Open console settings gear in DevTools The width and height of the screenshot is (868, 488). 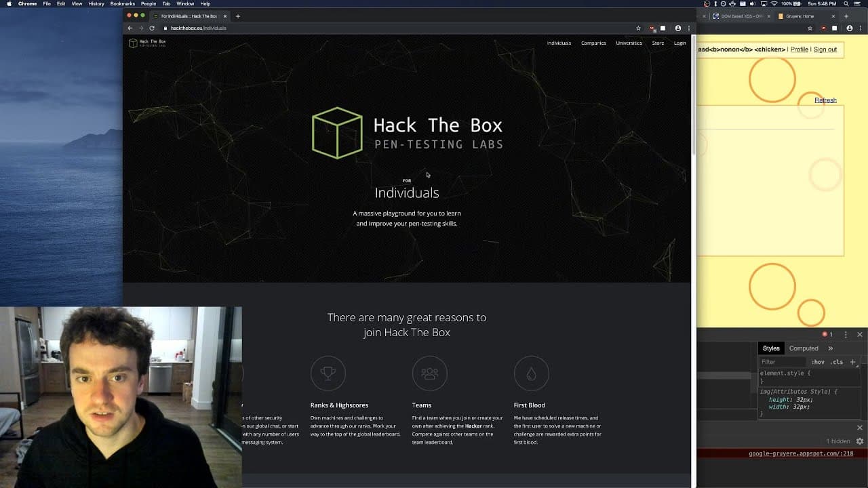pyautogui.click(x=860, y=441)
